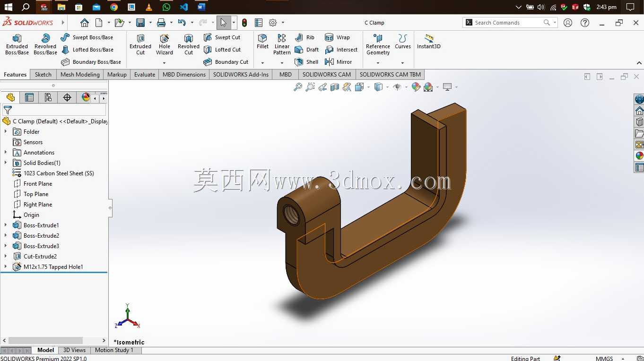This screenshot has width=644, height=361.
Task: Open the Hole Wizard dropdown arrow
Action: (165, 63)
